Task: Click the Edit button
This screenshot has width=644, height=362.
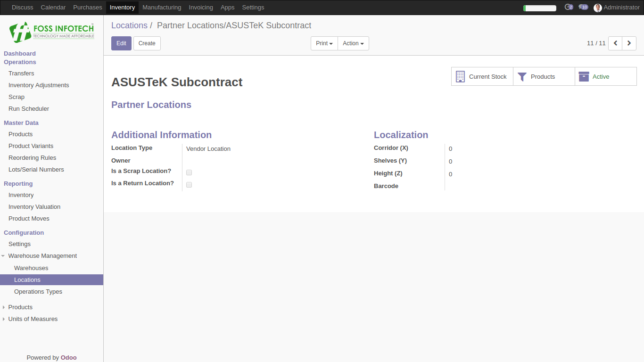Action: click(x=121, y=43)
